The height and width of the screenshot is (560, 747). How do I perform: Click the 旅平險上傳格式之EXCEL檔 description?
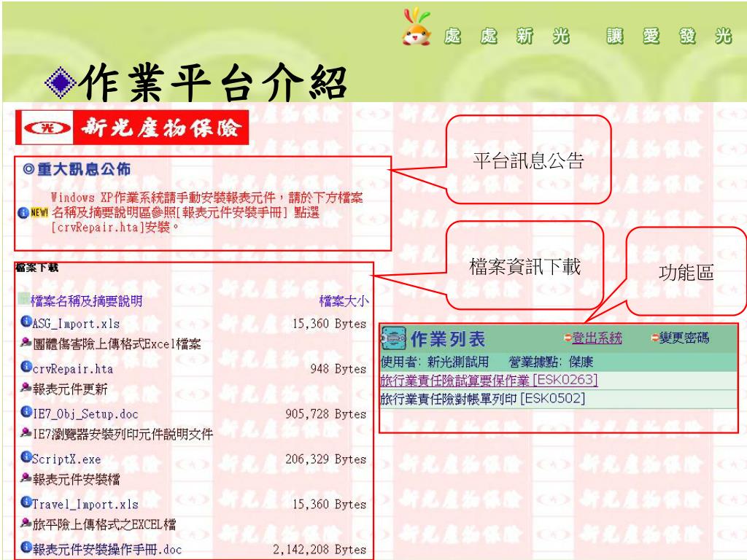[x=104, y=525]
